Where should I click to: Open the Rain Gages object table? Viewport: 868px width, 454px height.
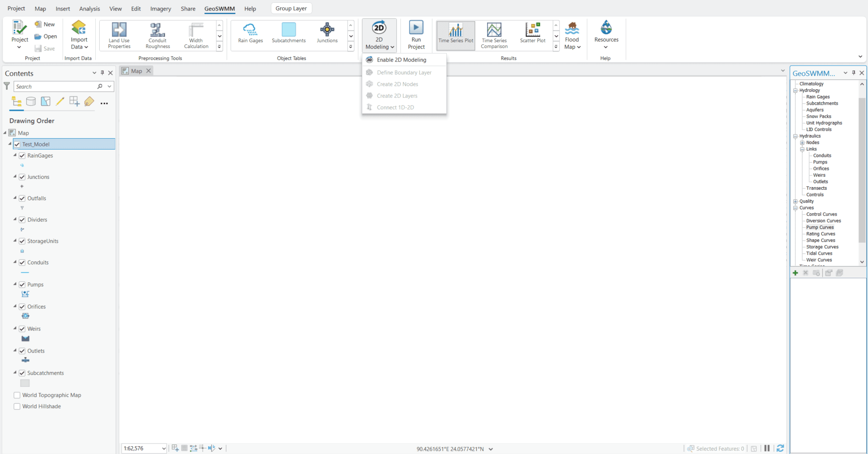[x=250, y=34]
